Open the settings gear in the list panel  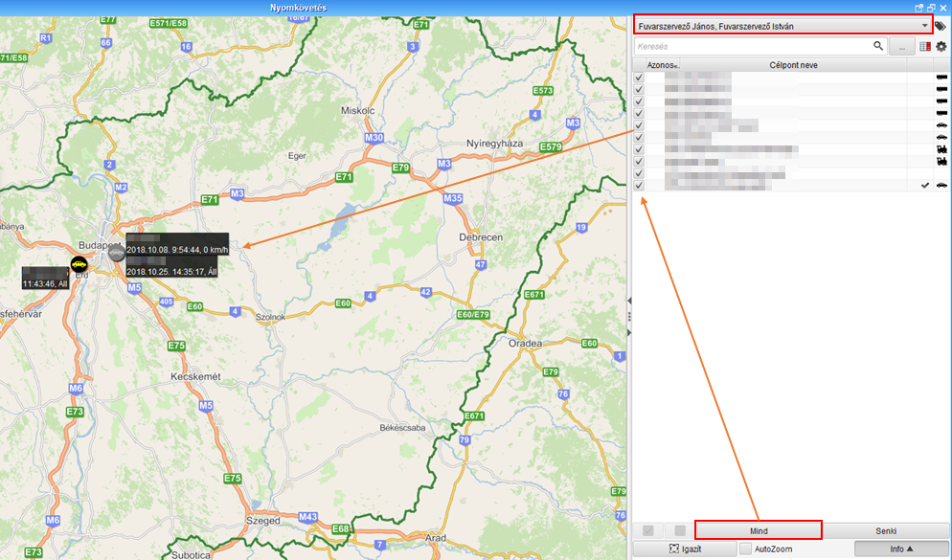[x=941, y=46]
